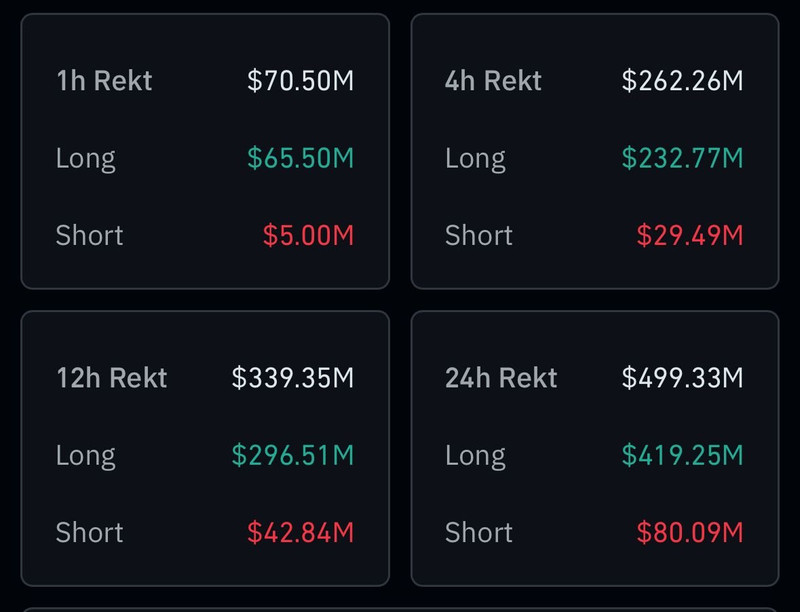
Task: Open the 4h Rekt card title
Action: point(493,81)
